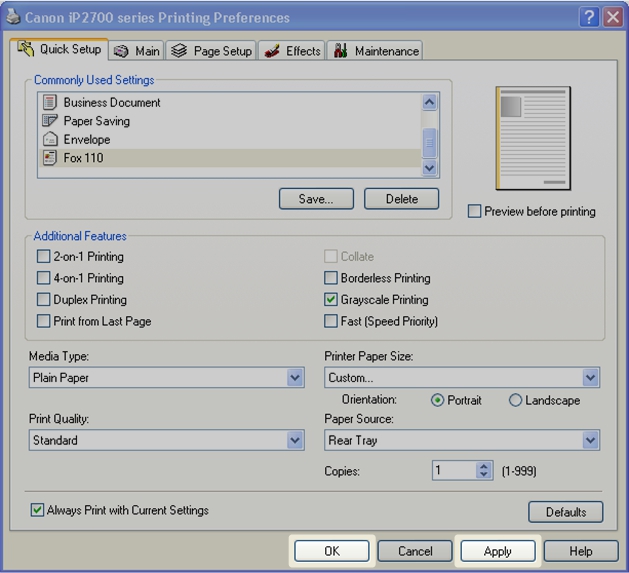This screenshot has height=573, width=629.
Task: Open the Maintenance tab
Action: coord(374,51)
